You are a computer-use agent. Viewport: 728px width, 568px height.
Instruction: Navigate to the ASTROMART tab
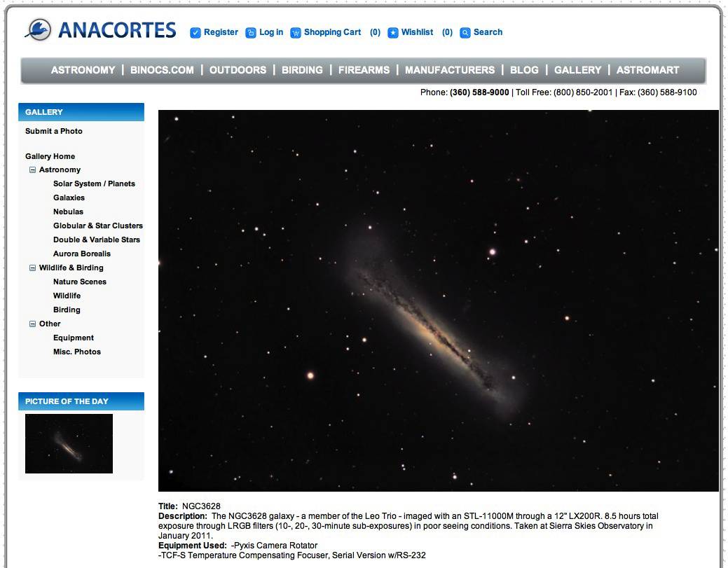pos(647,70)
